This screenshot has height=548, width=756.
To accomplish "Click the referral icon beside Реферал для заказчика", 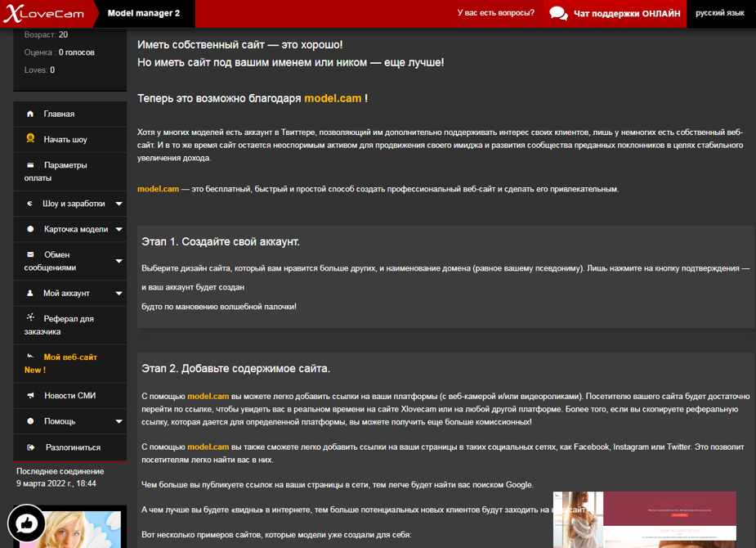I will click(30, 317).
